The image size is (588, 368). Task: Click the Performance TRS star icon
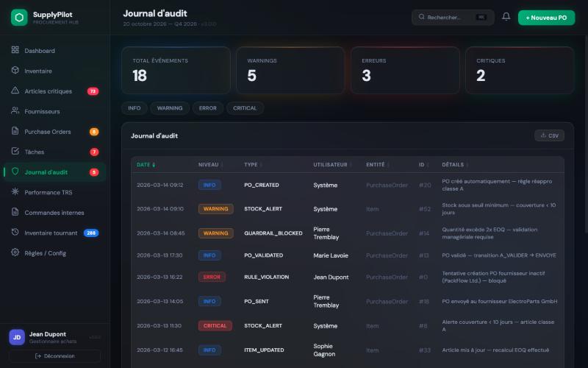click(15, 191)
